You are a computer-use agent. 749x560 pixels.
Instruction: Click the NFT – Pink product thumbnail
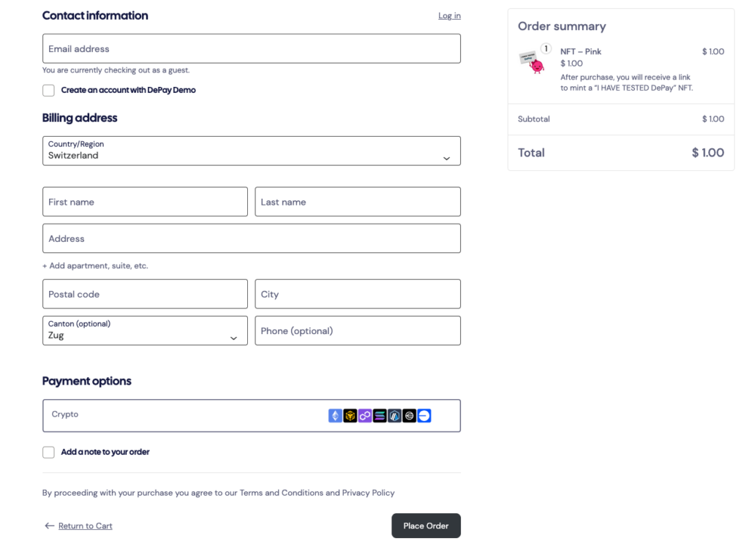click(532, 62)
